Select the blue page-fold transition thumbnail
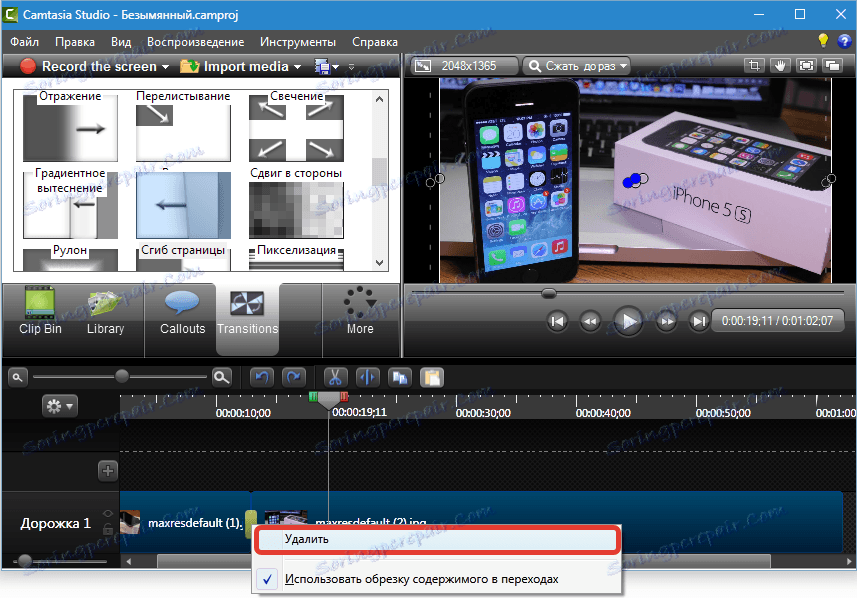Screen dimensions: 857x598 point(183,205)
